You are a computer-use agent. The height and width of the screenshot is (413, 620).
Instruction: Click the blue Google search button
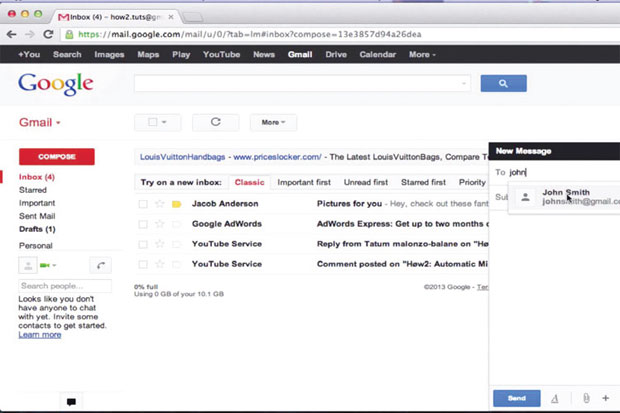pos(503,84)
